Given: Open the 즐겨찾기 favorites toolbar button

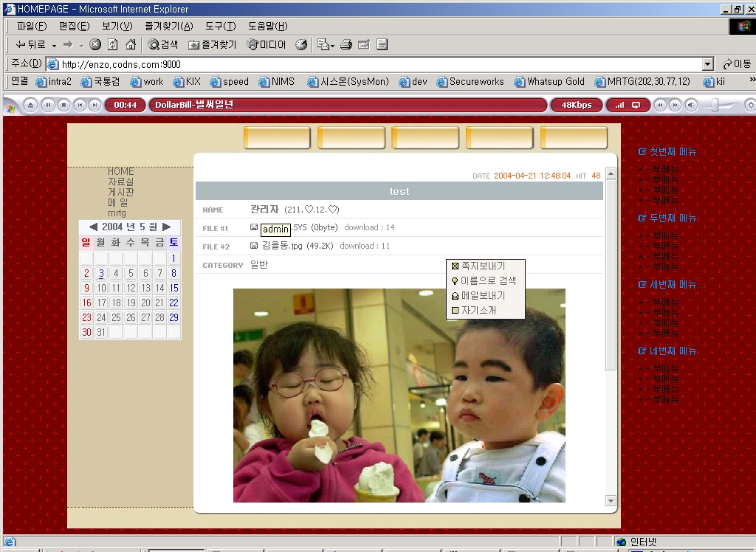Looking at the screenshot, I should coord(213,45).
